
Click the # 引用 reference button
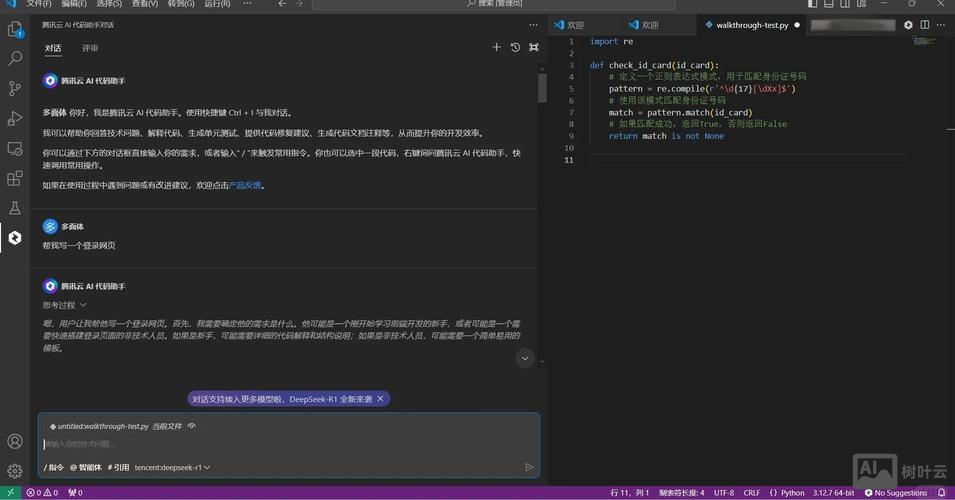point(118,467)
